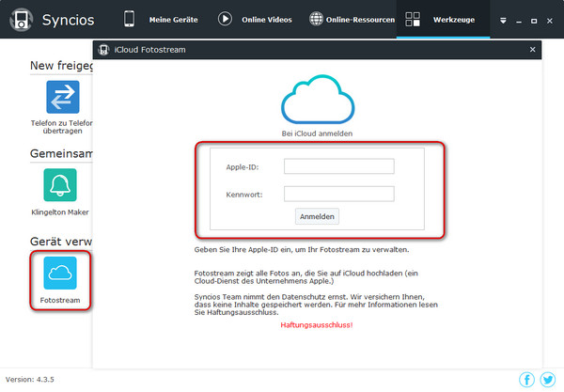Click the large iCloud cloud logo
Viewport: 564px width, 392px height.
click(318, 100)
